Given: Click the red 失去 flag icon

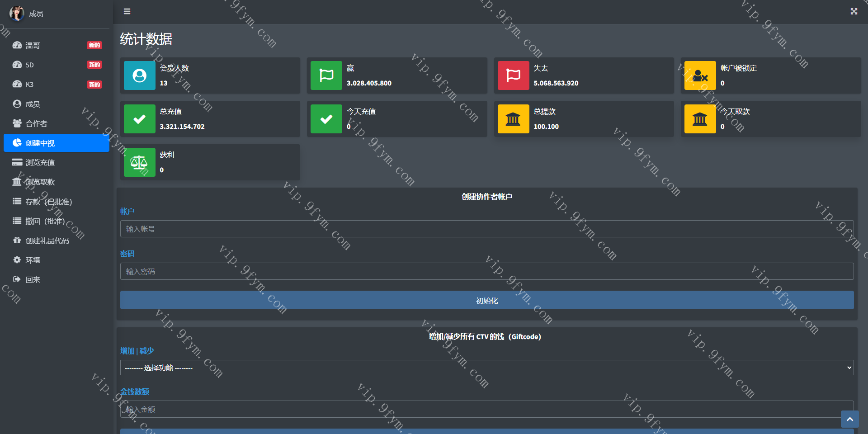Looking at the screenshot, I should click(513, 75).
